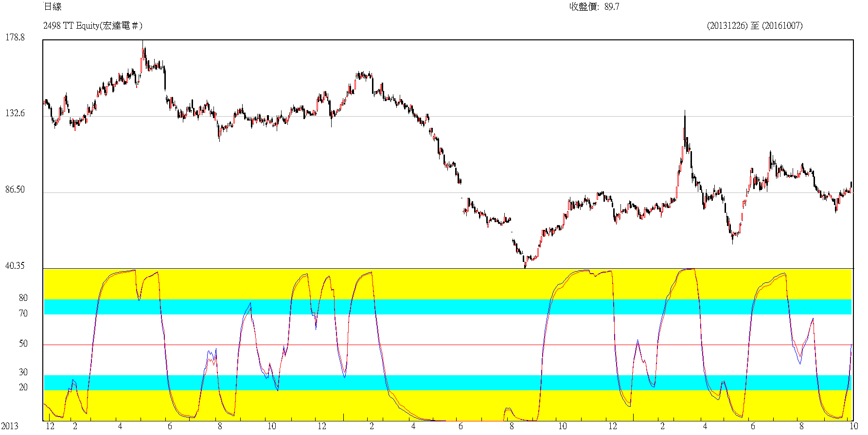Click the 收盤價 89.7 closing price text
The height and width of the screenshot is (435, 868).
click(594, 6)
